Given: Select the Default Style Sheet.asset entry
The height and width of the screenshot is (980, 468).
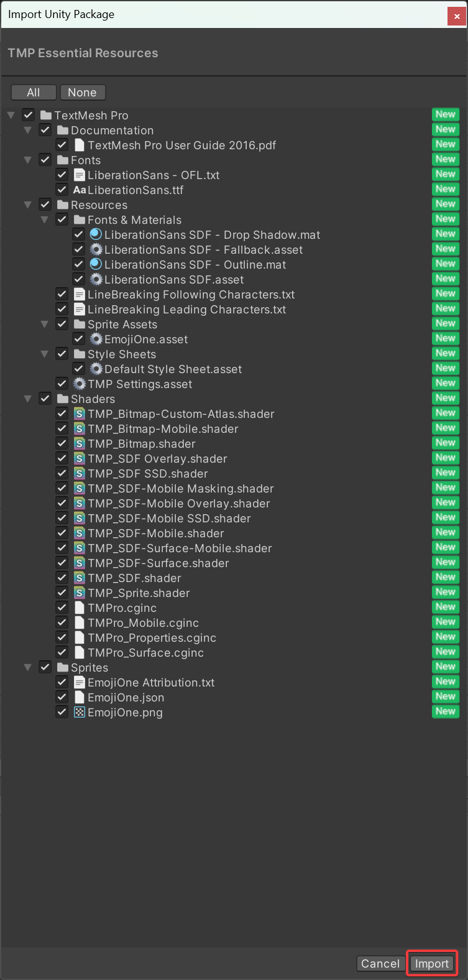Looking at the screenshot, I should click(x=173, y=369).
